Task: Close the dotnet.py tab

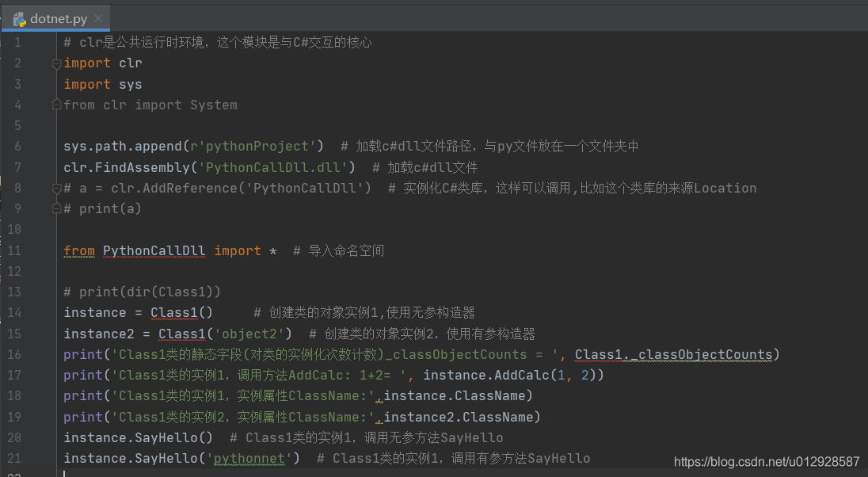Action: pos(98,17)
